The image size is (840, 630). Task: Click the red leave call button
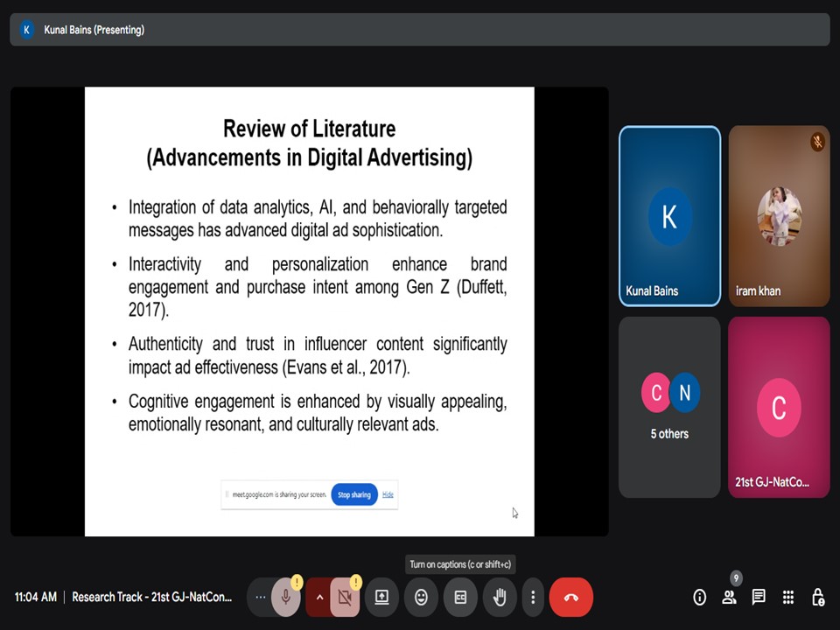[571, 597]
